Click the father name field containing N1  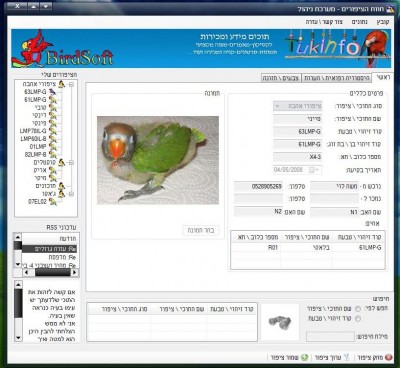(334, 212)
